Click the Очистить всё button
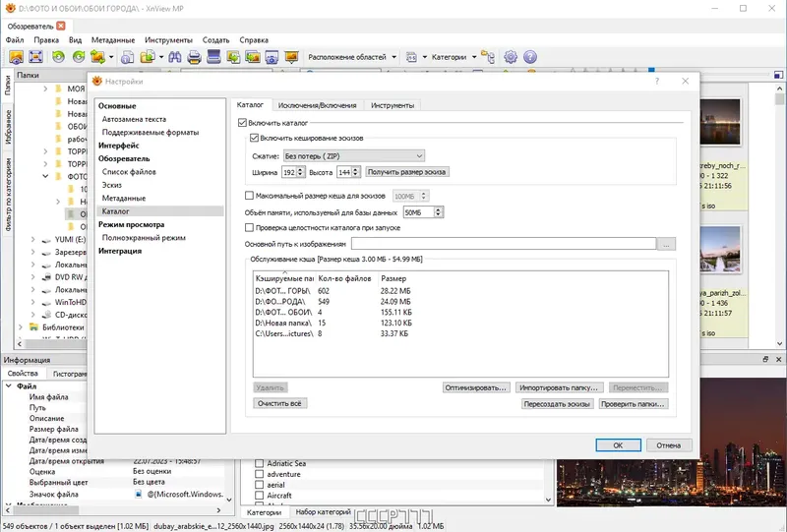This screenshot has width=787, height=532. [279, 403]
